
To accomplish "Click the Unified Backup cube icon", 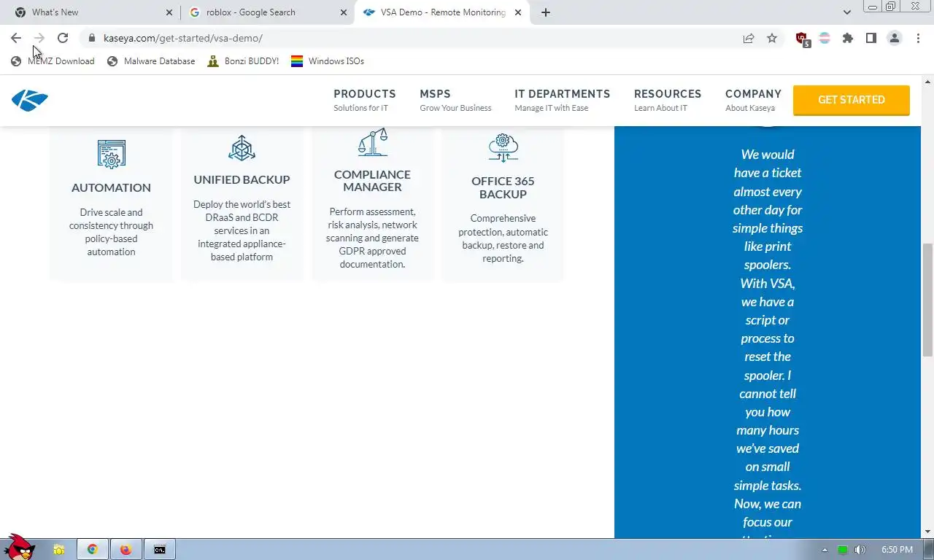I will point(242,148).
